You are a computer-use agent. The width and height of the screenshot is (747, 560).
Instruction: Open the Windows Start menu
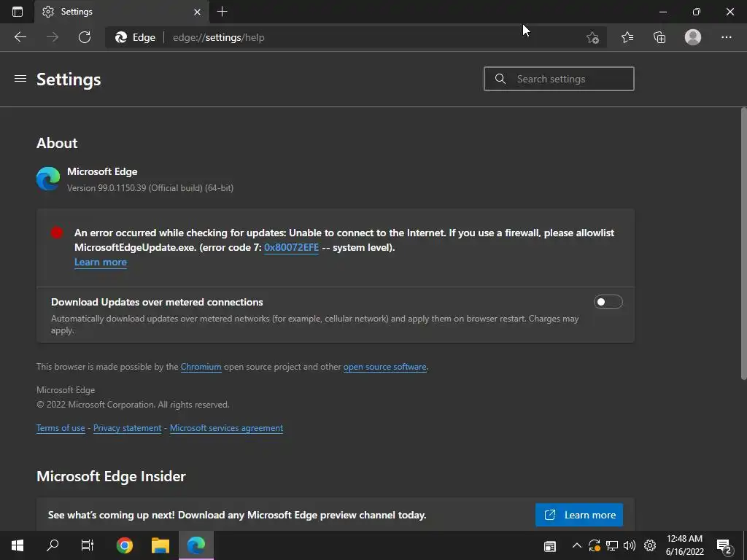click(18, 545)
